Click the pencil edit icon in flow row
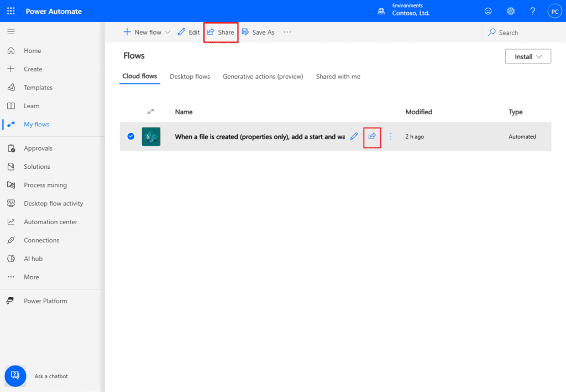Screen dimensions: 566x392 click(354, 136)
